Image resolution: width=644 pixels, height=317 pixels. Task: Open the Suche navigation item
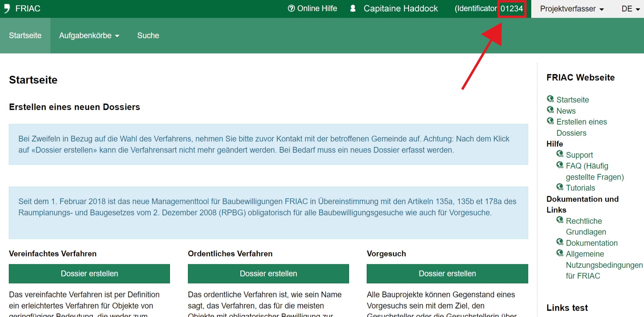pyautogui.click(x=148, y=36)
